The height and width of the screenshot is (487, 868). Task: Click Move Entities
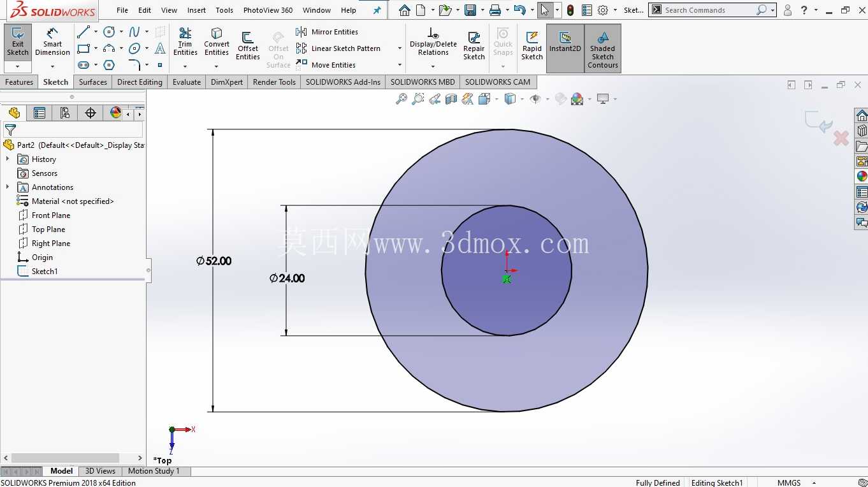326,65
